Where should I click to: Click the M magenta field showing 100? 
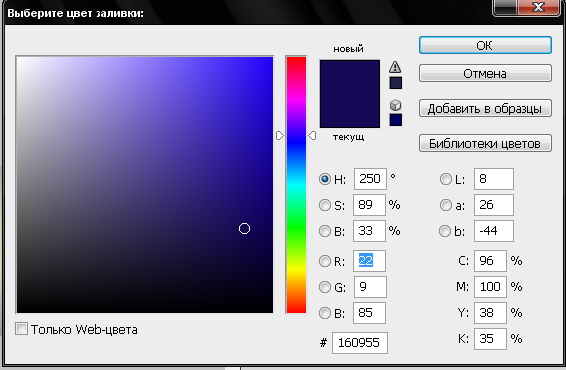click(490, 287)
